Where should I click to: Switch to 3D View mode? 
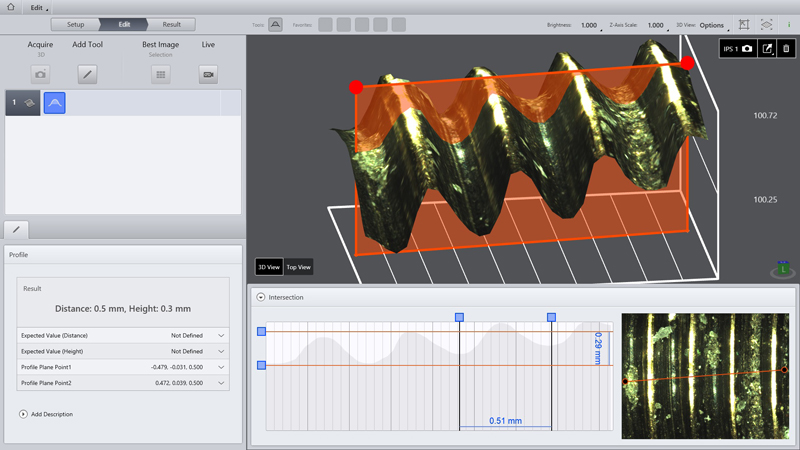point(269,267)
